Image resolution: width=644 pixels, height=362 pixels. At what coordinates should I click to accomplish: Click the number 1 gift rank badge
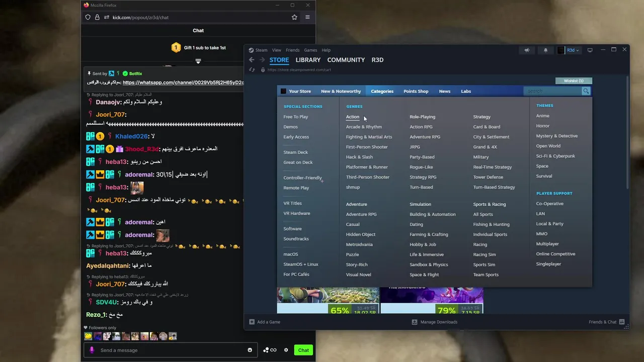176,48
